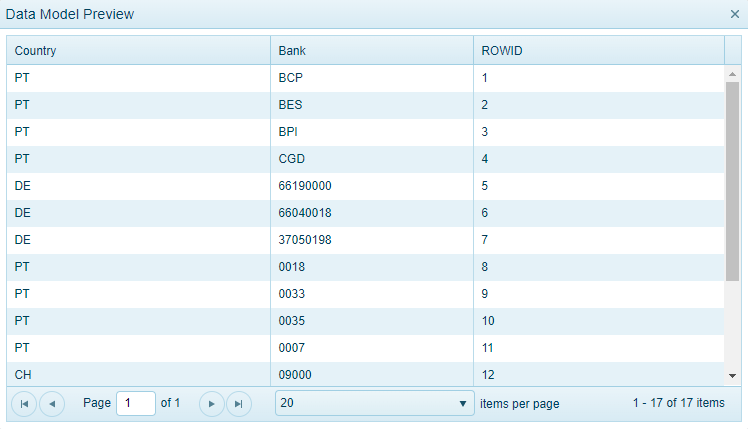Image resolution: width=748 pixels, height=429 pixels.
Task: Close the Data Model Preview dialog
Action: [x=734, y=14]
